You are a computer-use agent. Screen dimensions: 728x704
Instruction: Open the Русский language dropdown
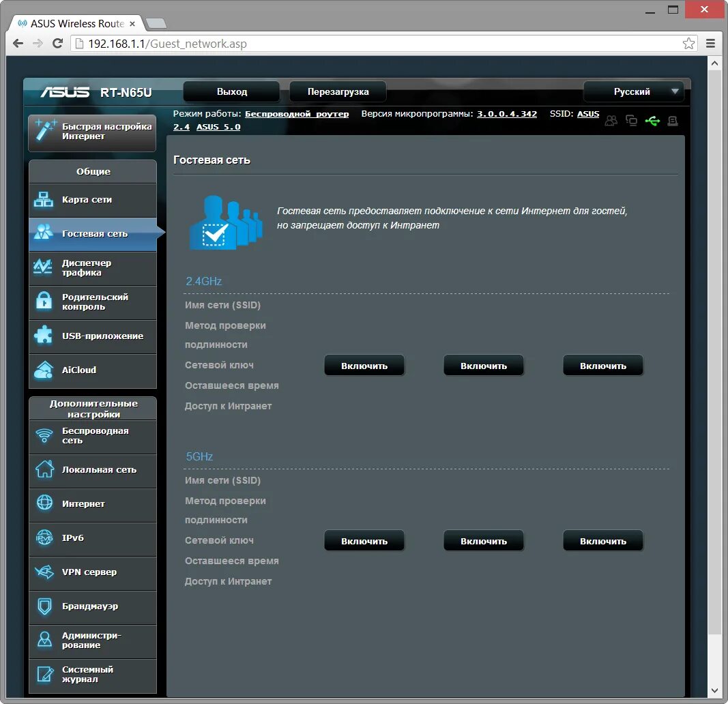632,91
